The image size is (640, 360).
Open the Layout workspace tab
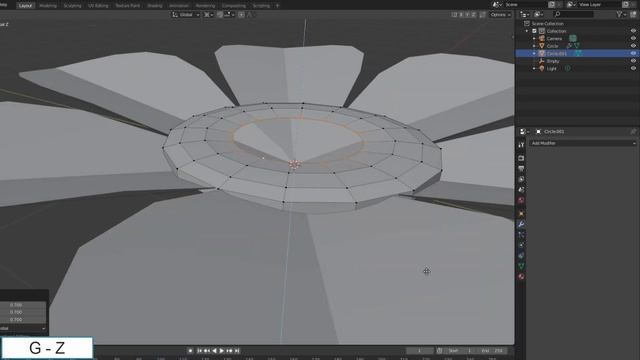pyautogui.click(x=25, y=6)
